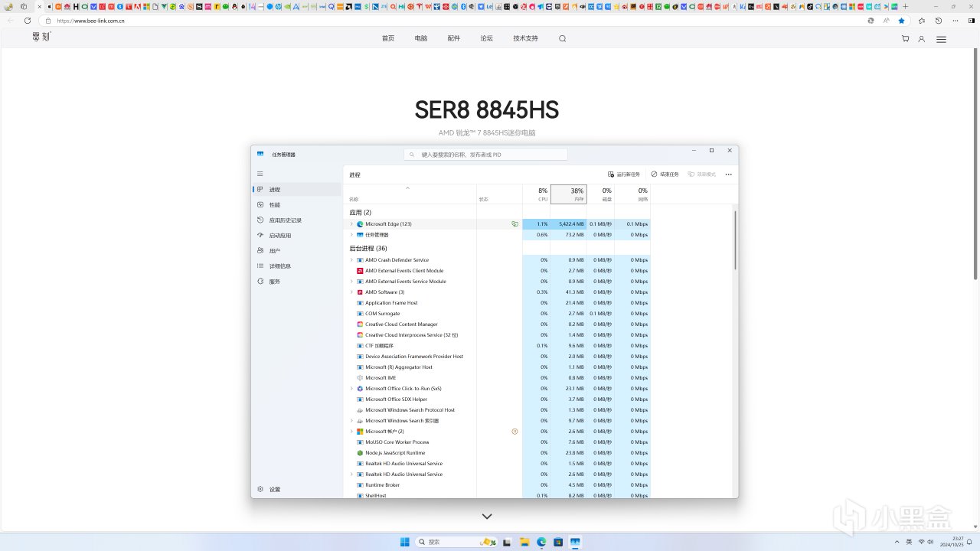Open Task Manager icon on taskbar
Image resolution: width=980 pixels, height=551 pixels.
click(574, 542)
